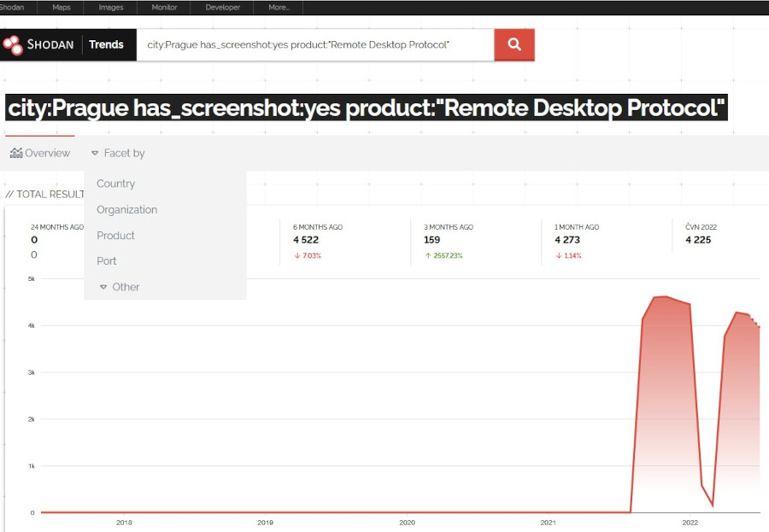
Task: Click the 7.03% decrease indicator
Action: tap(308, 255)
